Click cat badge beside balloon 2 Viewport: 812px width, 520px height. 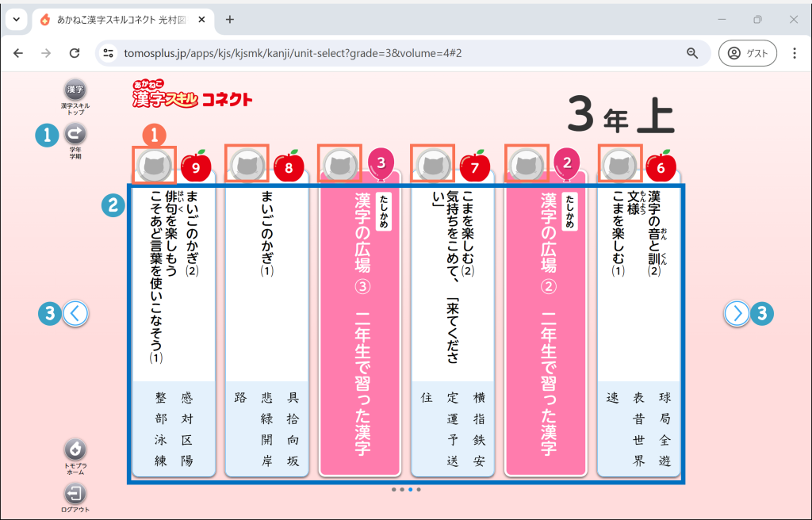[x=527, y=165]
